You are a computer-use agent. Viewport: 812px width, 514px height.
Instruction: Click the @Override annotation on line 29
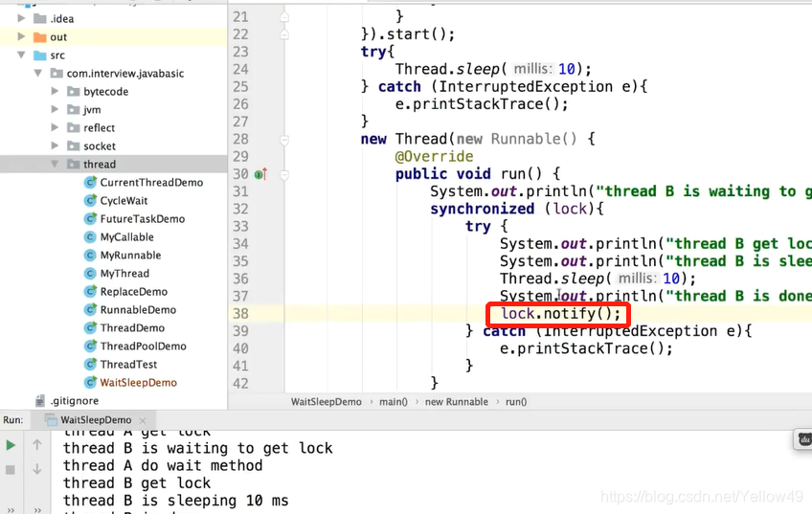pyautogui.click(x=434, y=156)
